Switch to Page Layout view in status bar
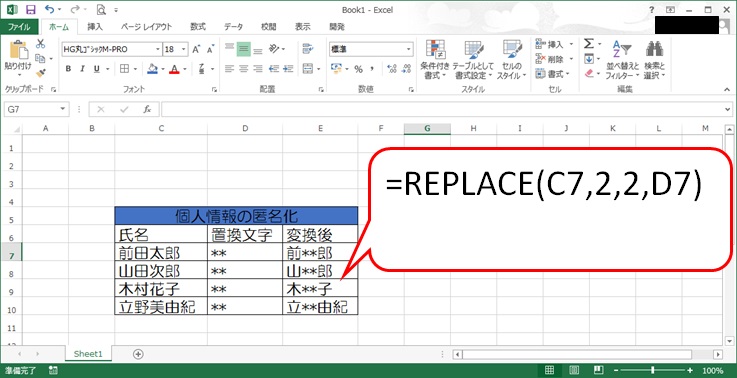 [573, 370]
